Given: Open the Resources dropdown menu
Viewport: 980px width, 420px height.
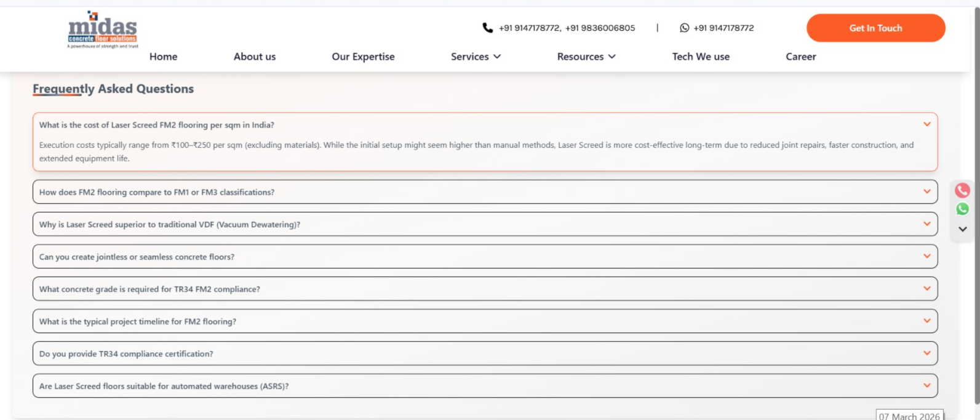Looking at the screenshot, I should (586, 57).
